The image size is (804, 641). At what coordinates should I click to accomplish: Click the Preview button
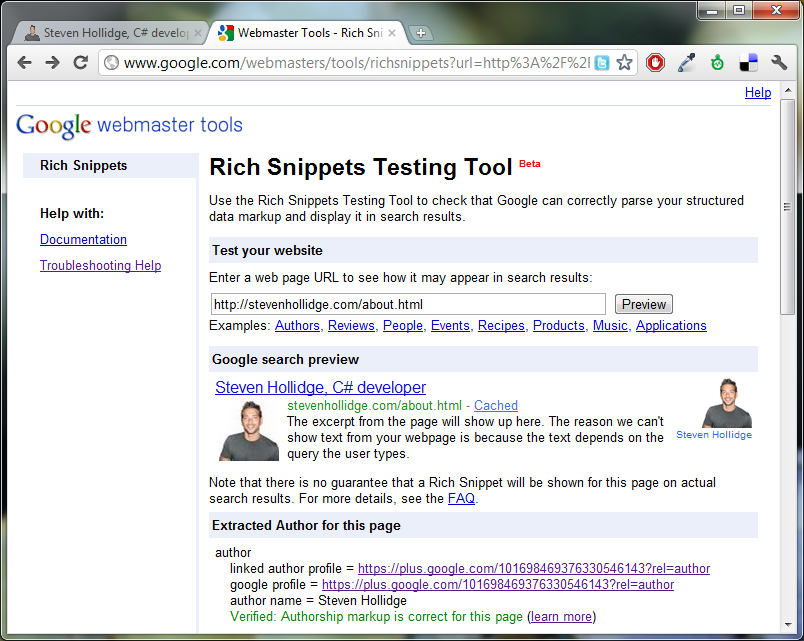644,304
